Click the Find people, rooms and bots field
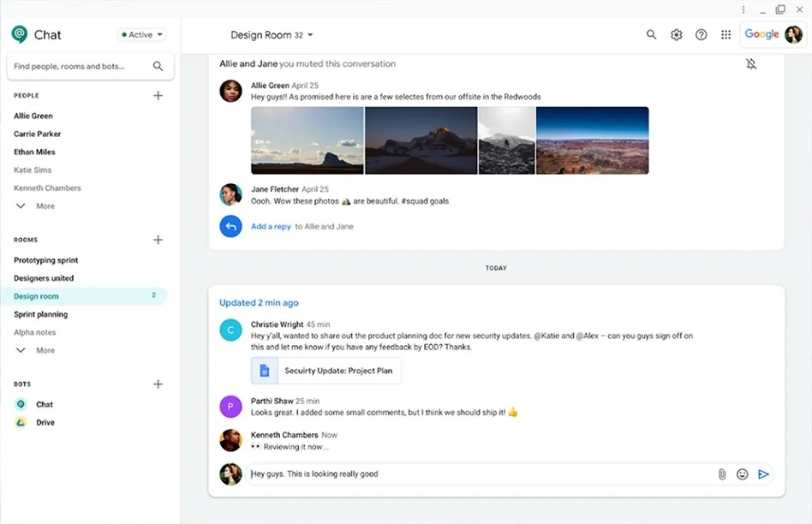 (81, 66)
